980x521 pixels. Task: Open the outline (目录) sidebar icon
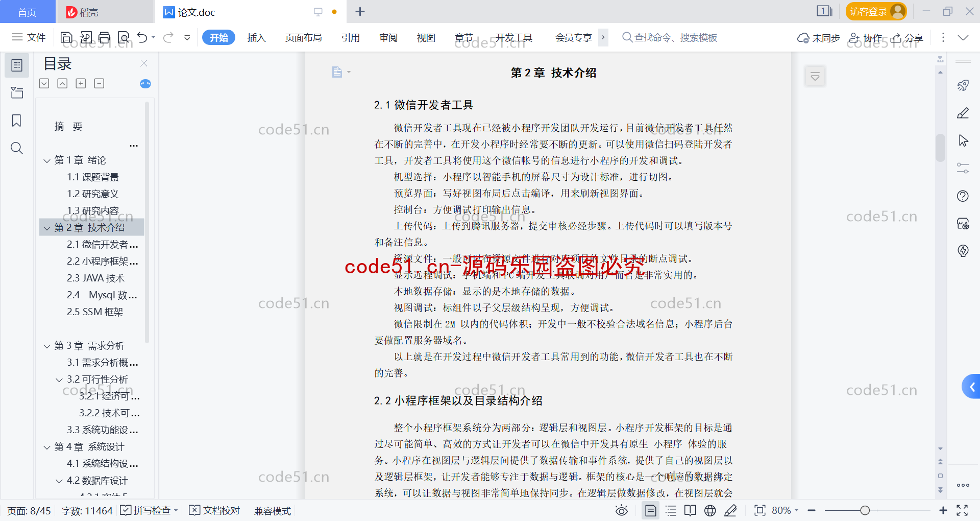coord(17,65)
